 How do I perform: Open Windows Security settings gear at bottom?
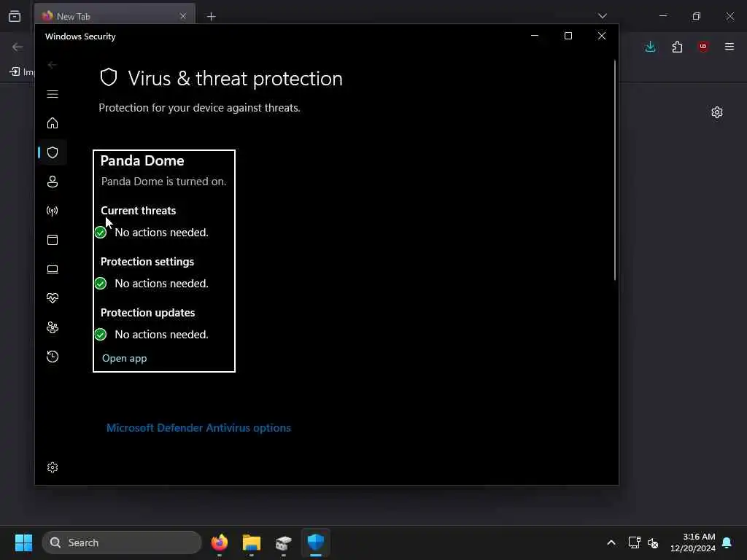[53, 467]
